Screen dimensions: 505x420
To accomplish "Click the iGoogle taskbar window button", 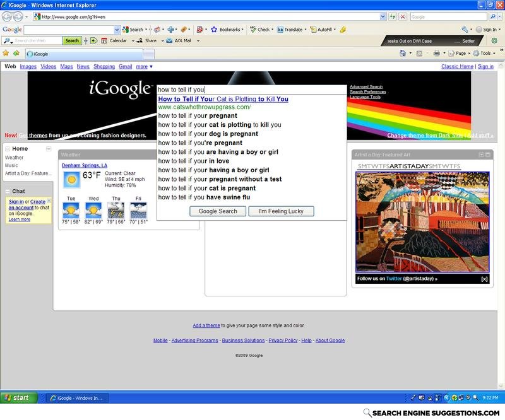I will 78,398.
